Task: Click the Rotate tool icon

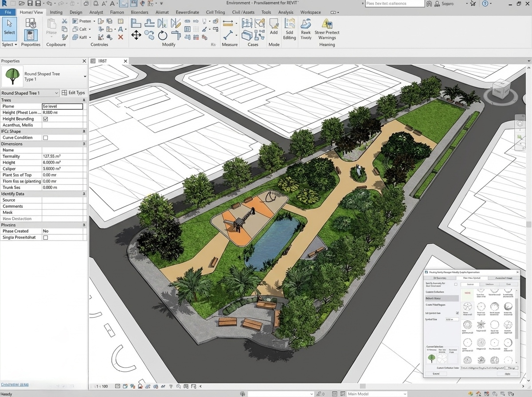Action: point(163,35)
